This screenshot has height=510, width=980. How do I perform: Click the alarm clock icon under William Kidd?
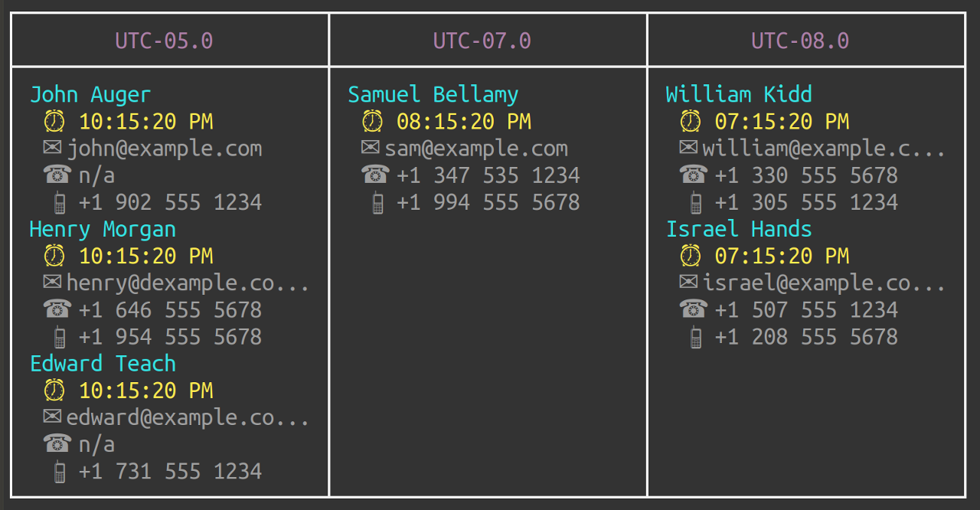tap(691, 121)
